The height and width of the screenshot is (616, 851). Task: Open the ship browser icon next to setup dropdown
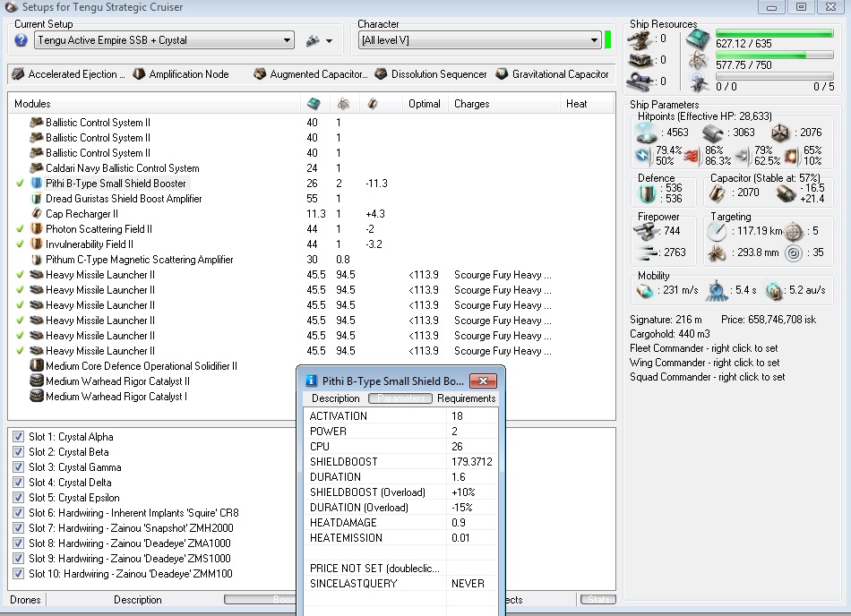(x=313, y=40)
